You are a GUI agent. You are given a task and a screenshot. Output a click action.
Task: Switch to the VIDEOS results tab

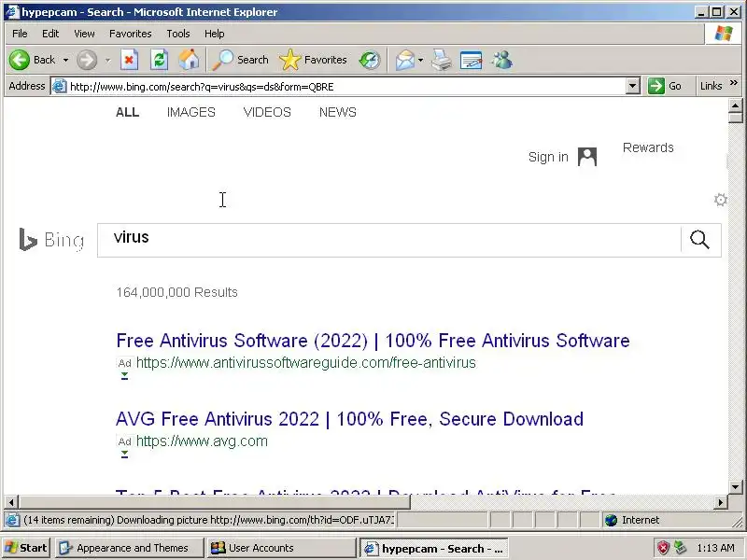click(267, 112)
